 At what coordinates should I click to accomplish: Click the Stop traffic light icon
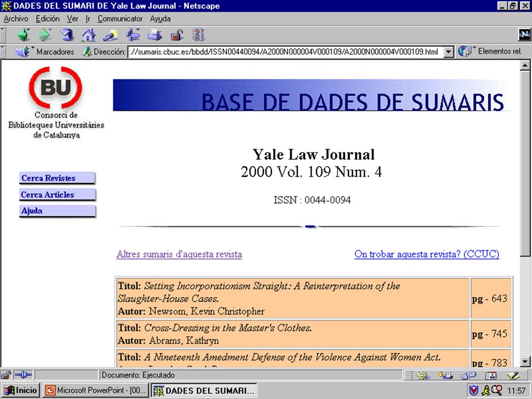(198, 35)
